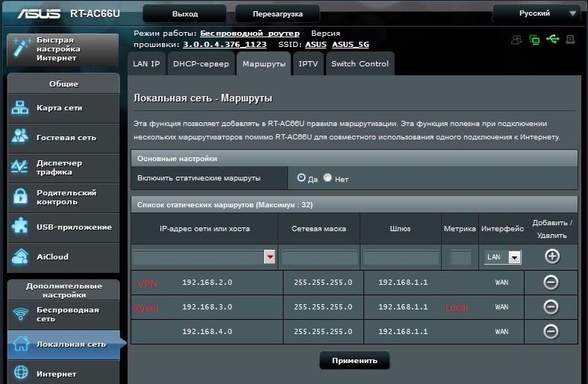
Task: Open the LAN interface dropdown
Action: (x=502, y=257)
